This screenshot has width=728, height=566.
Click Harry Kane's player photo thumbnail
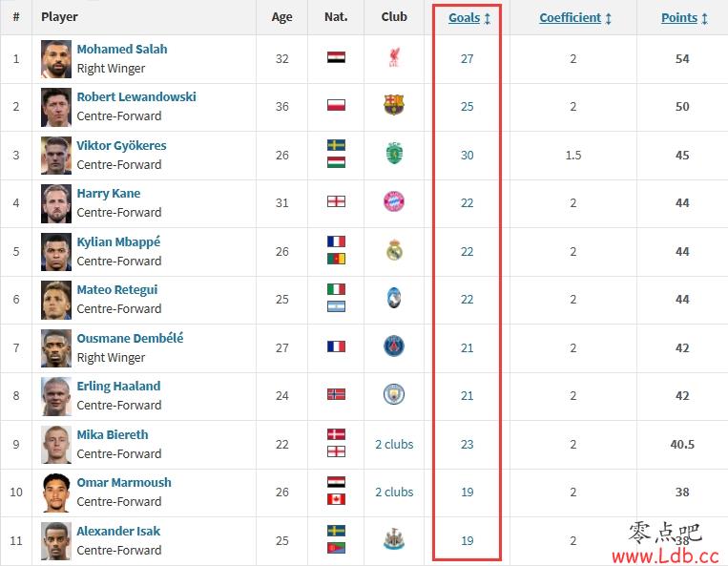[x=56, y=203]
